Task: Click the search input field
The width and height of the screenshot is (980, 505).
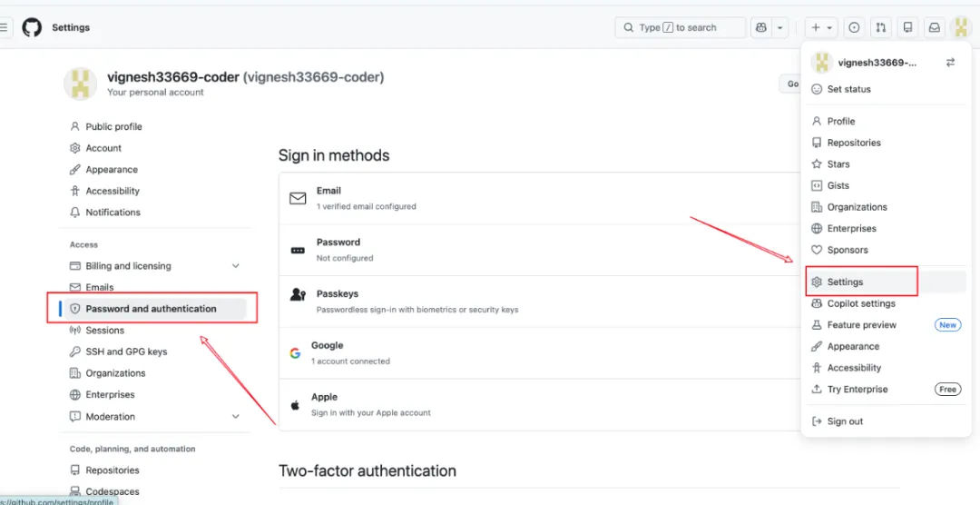Action: (x=680, y=28)
